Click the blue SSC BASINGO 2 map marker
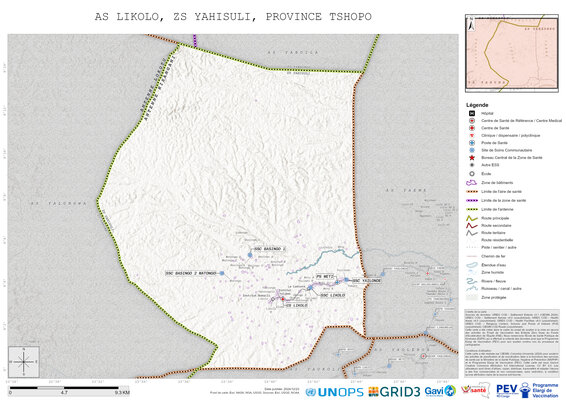Screen dimensions: 566x400 coord(250,255)
